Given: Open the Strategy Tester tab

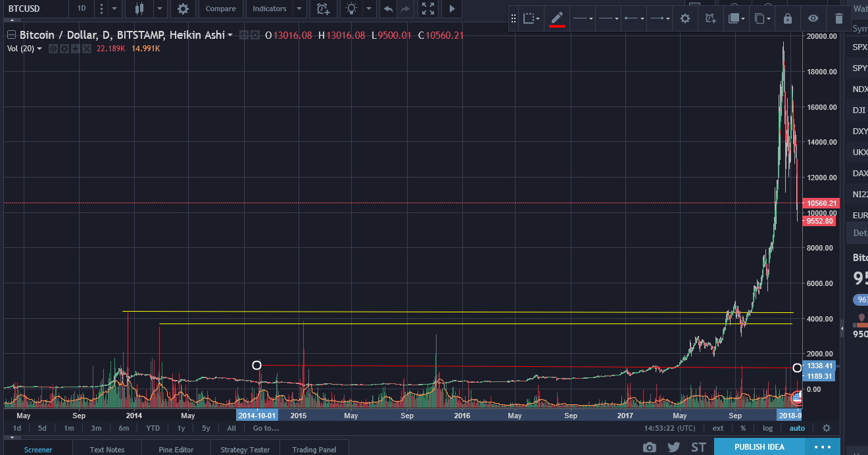Looking at the screenshot, I should [245, 449].
